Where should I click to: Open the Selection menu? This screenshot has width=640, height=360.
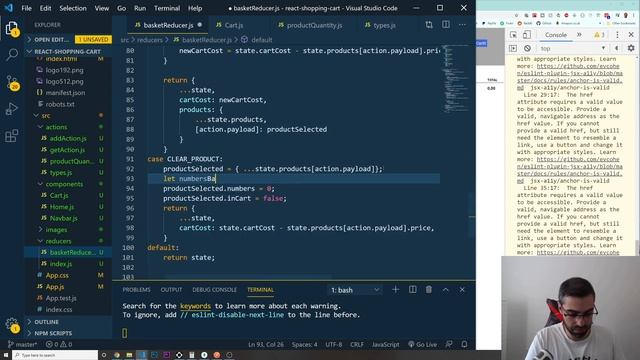[73, 8]
